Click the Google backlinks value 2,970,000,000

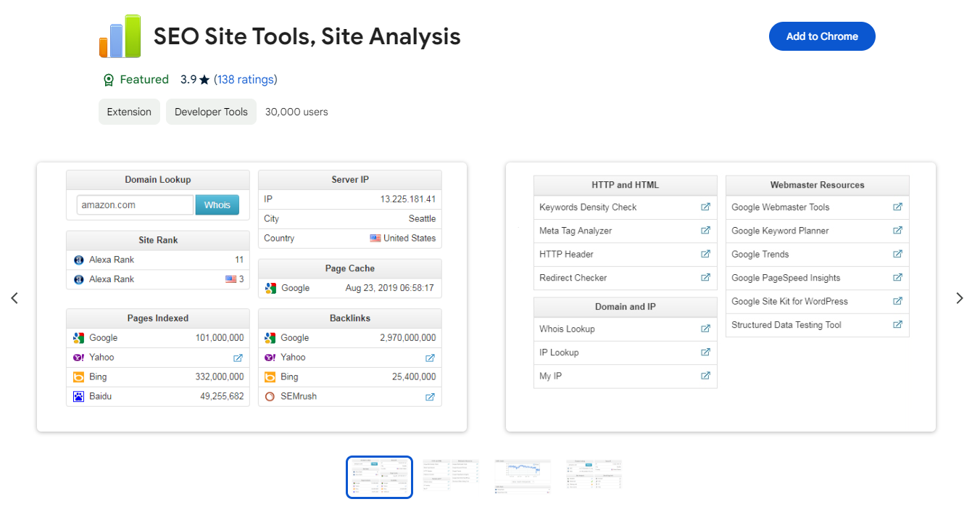tap(408, 338)
